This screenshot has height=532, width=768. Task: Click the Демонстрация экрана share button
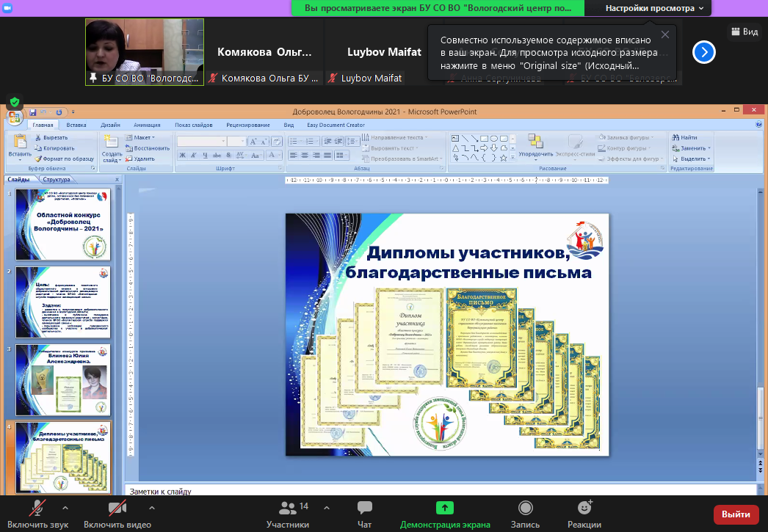[445, 508]
